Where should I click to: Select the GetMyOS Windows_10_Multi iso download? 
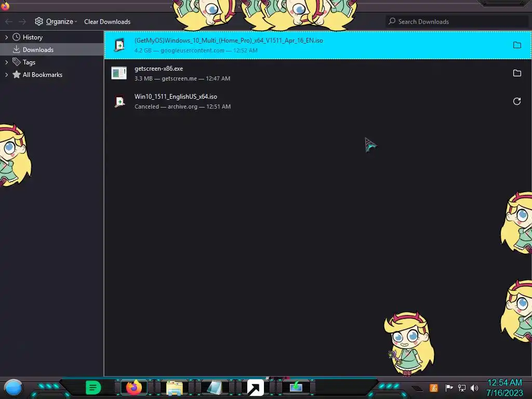tap(317, 45)
